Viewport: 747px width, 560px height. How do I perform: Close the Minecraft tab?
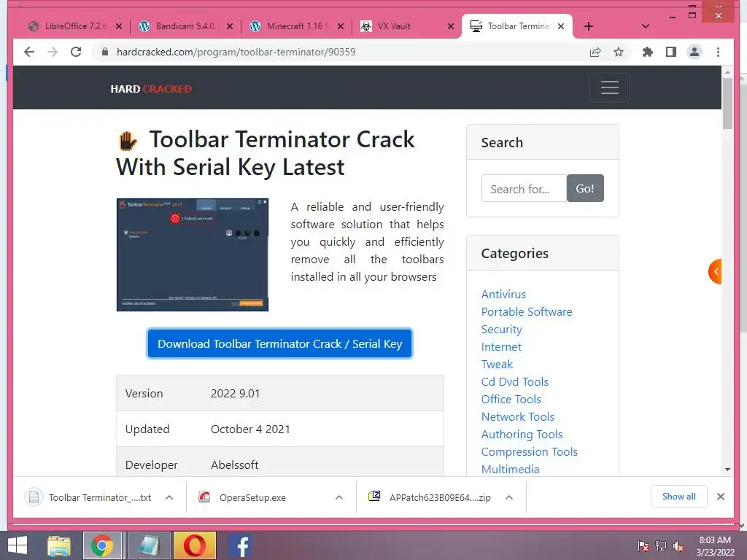[x=341, y=27]
